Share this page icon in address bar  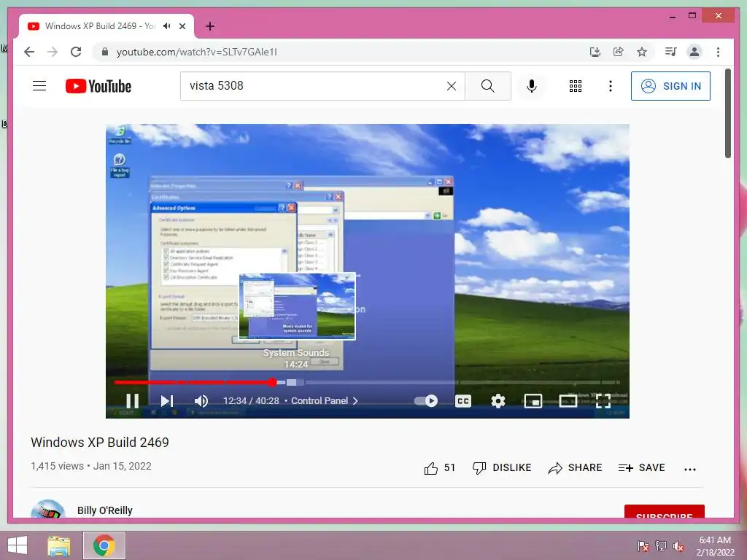click(619, 52)
